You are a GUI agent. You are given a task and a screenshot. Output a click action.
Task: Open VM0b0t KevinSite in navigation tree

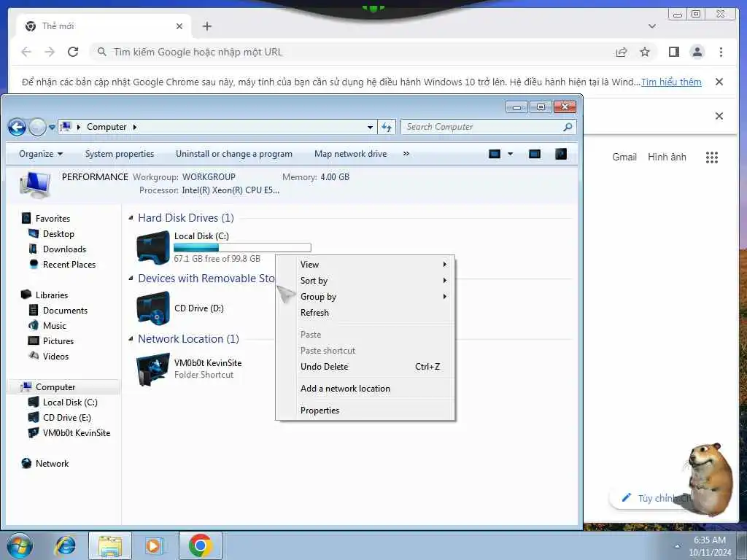76,433
